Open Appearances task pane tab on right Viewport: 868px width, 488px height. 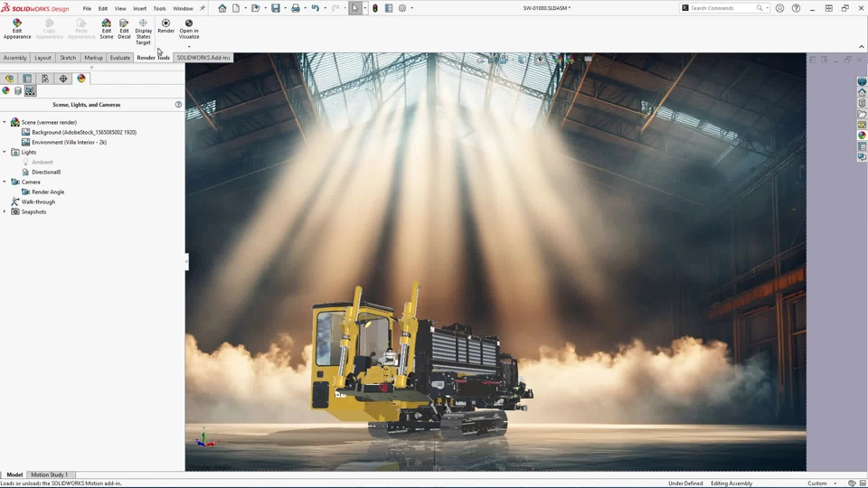point(862,136)
